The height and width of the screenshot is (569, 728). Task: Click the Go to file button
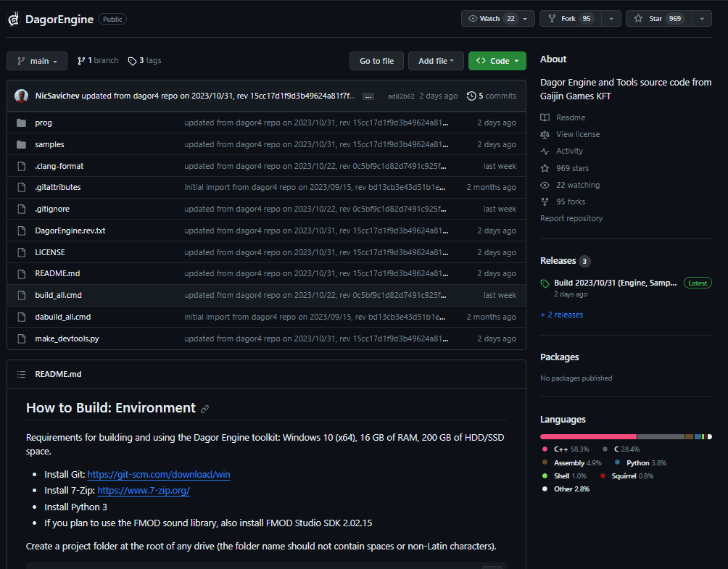coord(376,61)
